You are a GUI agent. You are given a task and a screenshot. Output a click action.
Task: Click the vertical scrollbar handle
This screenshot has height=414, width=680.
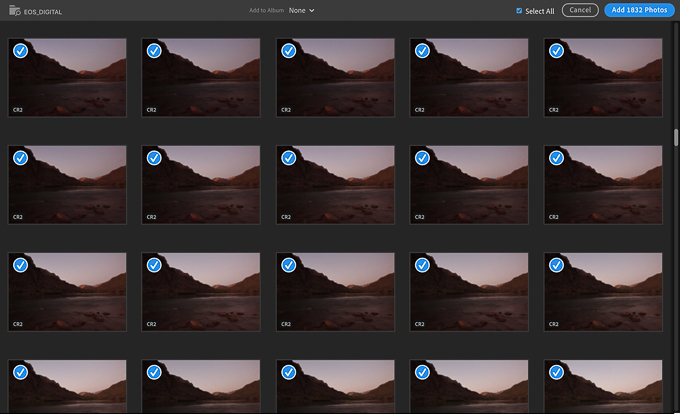click(676, 137)
